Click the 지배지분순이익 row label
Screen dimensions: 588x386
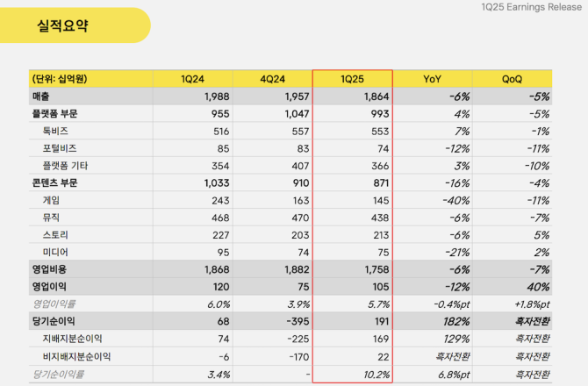tap(72, 339)
